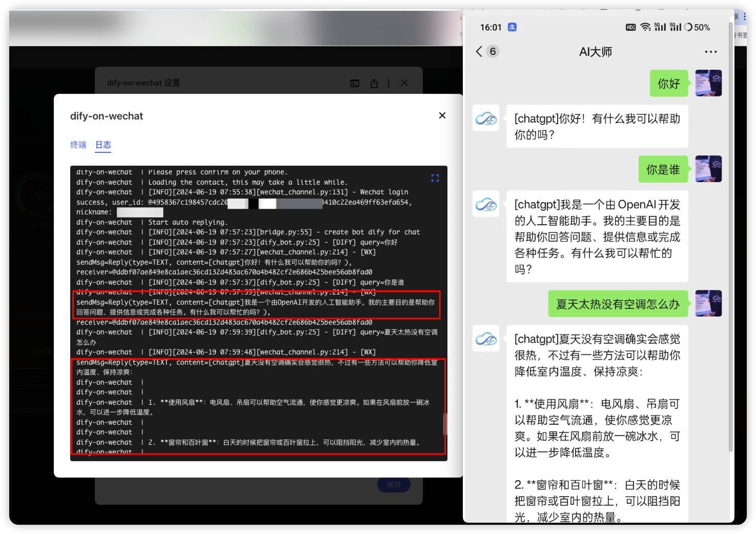Viewport: 756px width, 534px height.
Task: Click the phone window vertical scrollbar
Action: (730, 236)
